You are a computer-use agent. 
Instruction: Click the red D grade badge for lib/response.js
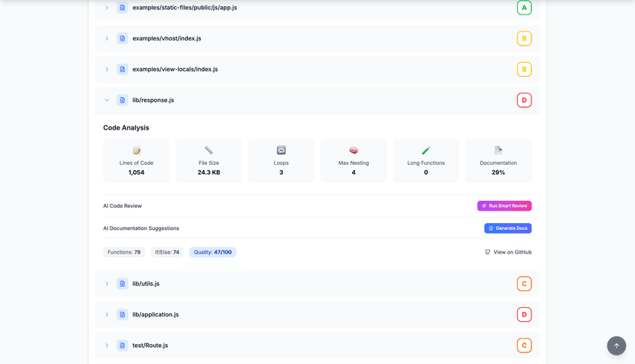pos(524,100)
